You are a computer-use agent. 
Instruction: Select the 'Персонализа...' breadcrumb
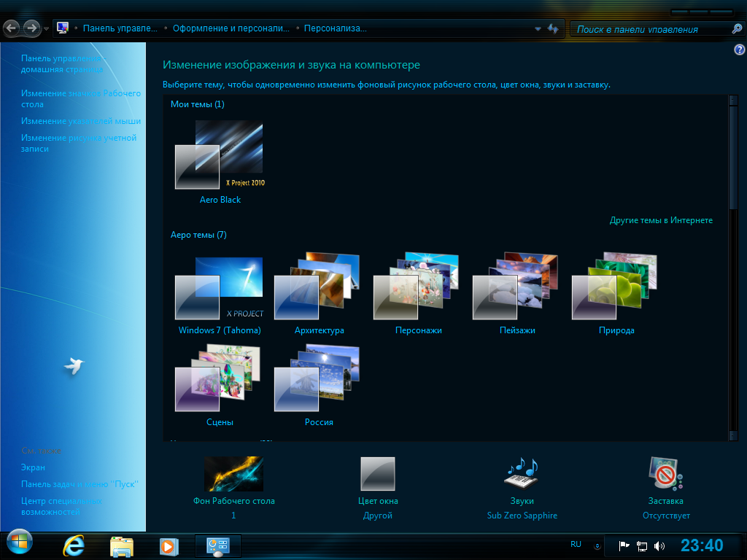click(336, 28)
